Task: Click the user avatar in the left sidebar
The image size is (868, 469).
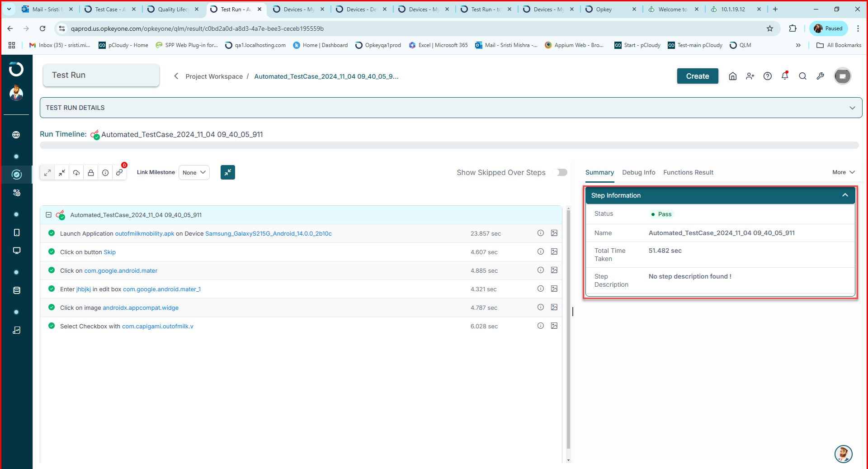Action: [16, 93]
